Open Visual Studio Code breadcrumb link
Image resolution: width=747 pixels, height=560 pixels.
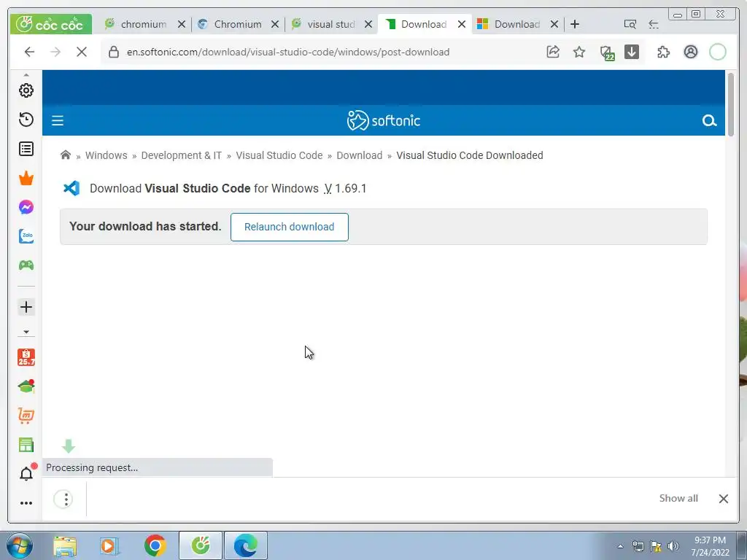(x=279, y=155)
